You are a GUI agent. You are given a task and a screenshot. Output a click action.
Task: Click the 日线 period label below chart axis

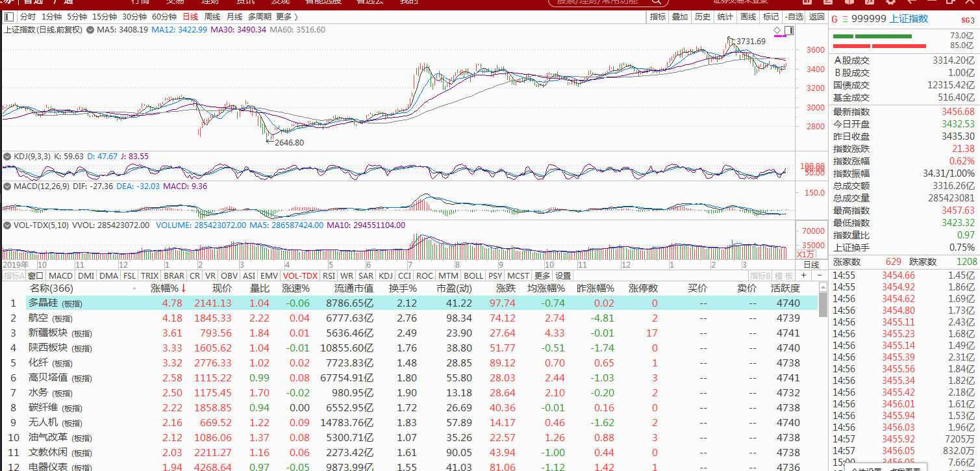click(812, 264)
